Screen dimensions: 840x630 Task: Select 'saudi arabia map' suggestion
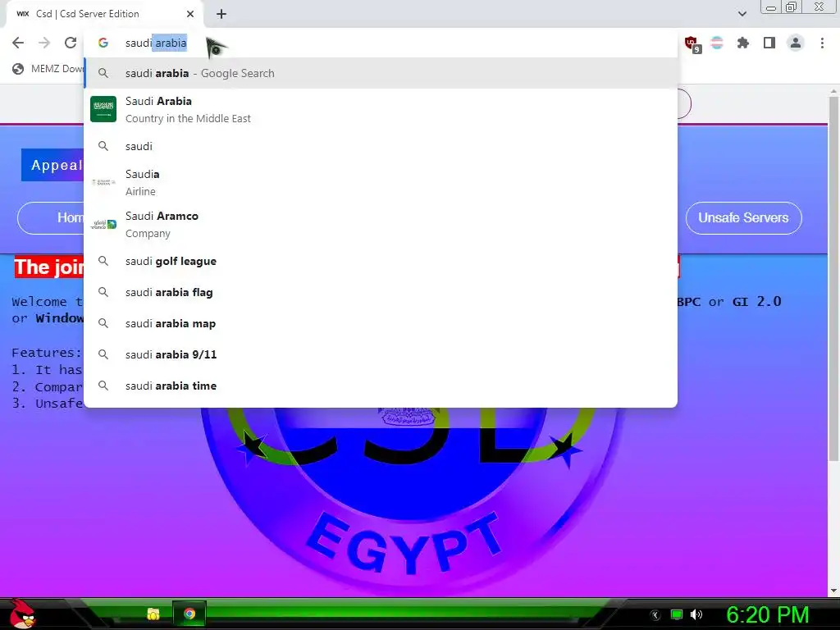tap(381, 323)
